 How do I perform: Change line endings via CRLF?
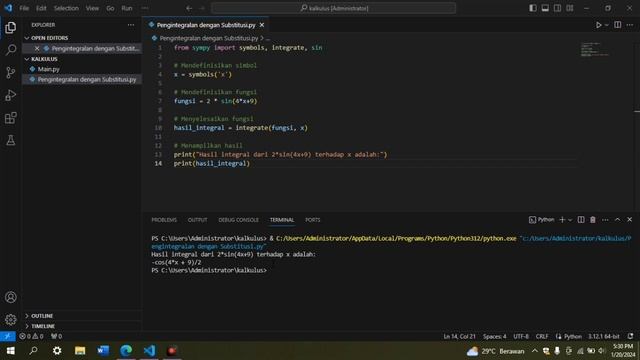click(542, 336)
